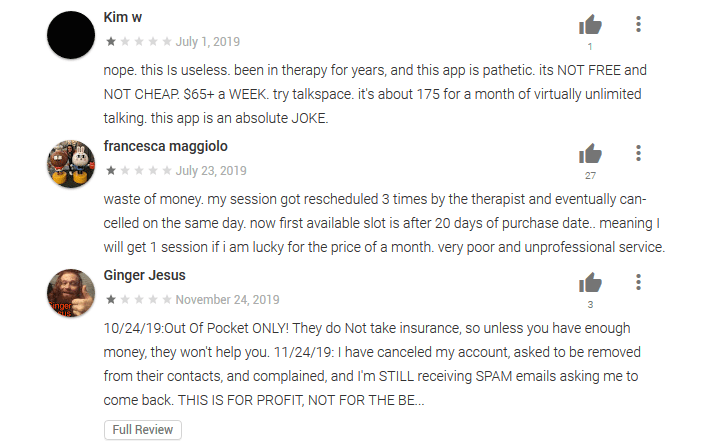Click thumbs-up on Ginger Jesus's review

click(x=590, y=283)
